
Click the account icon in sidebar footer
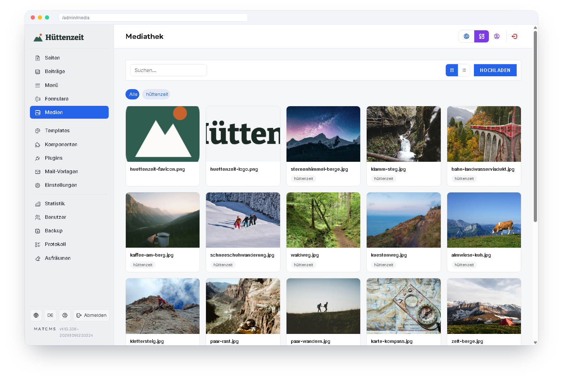coord(65,315)
